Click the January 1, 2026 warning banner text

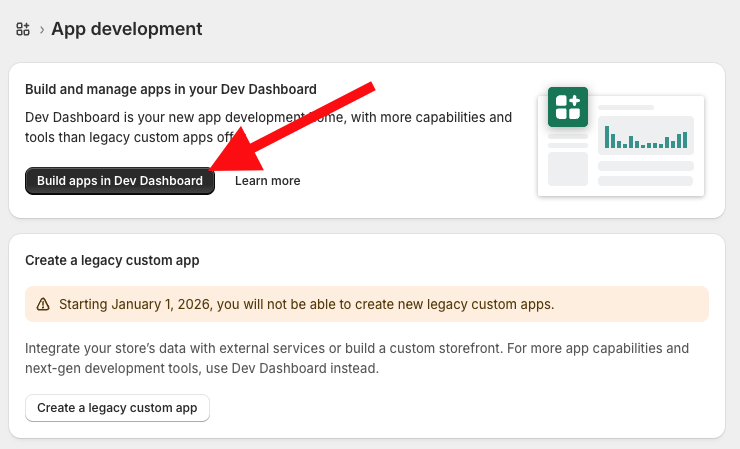click(x=306, y=304)
